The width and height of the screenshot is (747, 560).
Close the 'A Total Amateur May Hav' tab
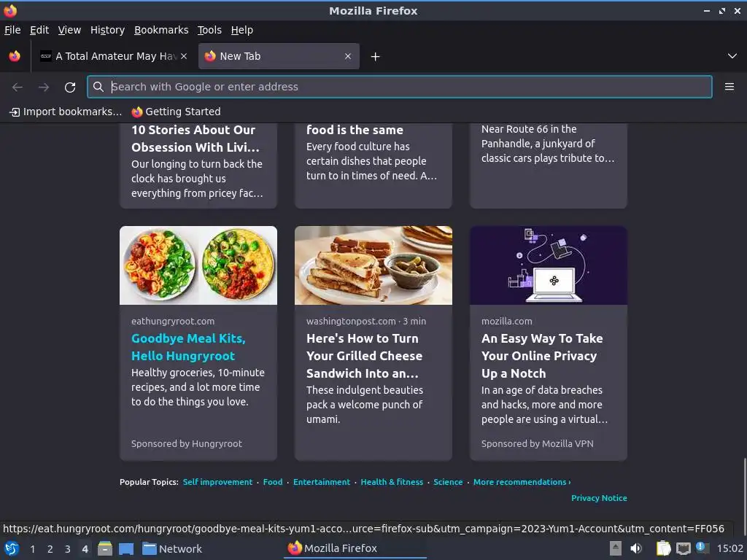pyautogui.click(x=184, y=56)
